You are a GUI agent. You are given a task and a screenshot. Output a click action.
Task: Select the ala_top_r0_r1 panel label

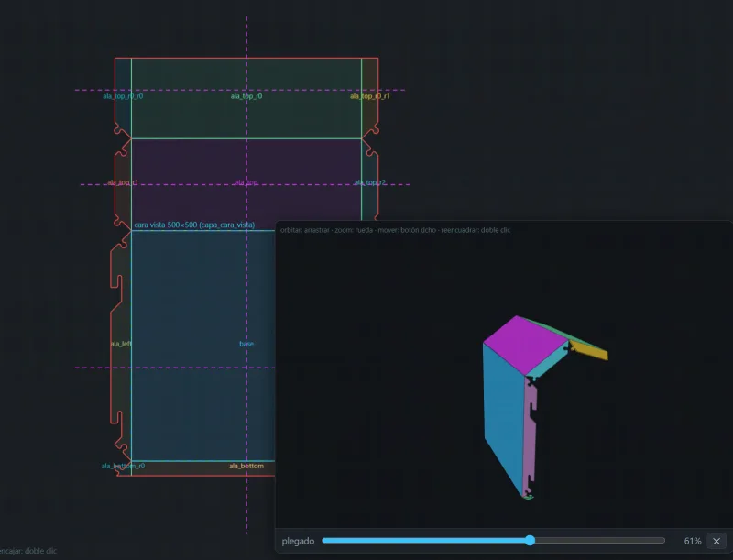pyautogui.click(x=370, y=96)
